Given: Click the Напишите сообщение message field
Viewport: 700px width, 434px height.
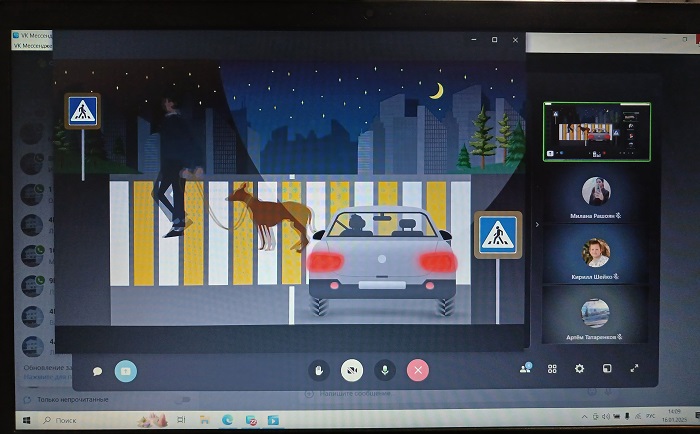Looking at the screenshot, I should click(x=355, y=394).
